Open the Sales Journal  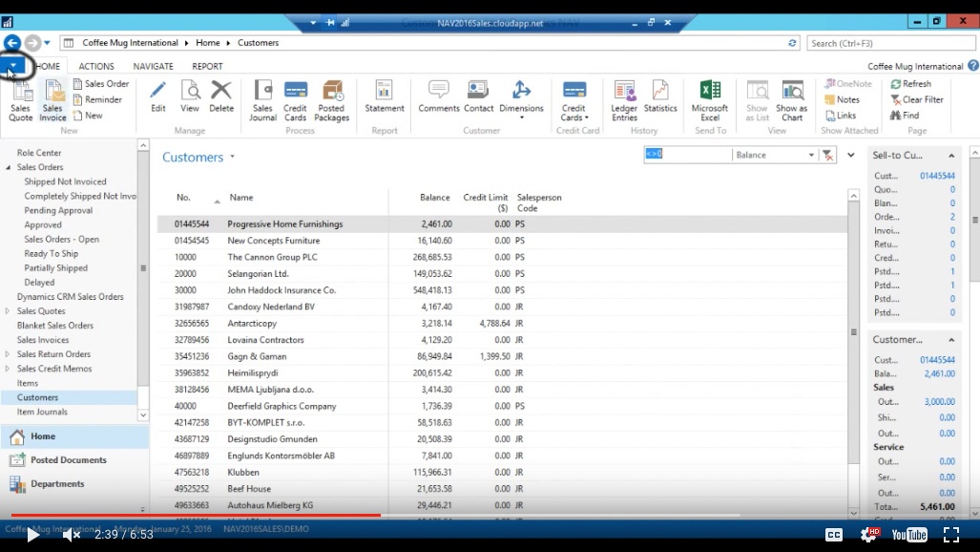[262, 101]
